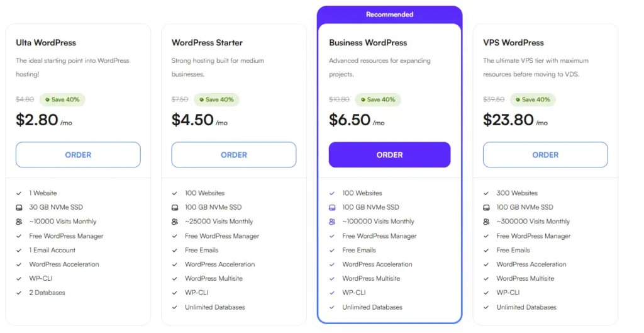Click the checkmark by Business plan Unlimited Databases
This screenshot has height=333, width=644.
(332, 307)
